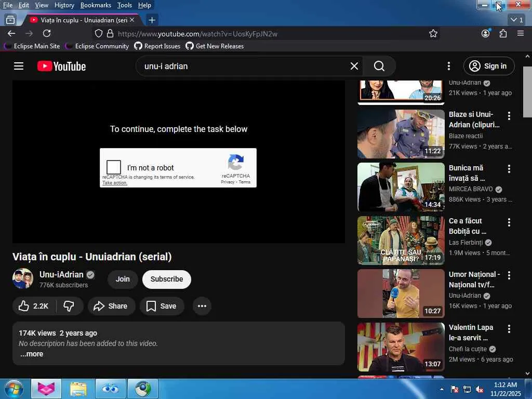This screenshot has width=532, height=399.
Task: Click the Join button
Action: click(123, 279)
